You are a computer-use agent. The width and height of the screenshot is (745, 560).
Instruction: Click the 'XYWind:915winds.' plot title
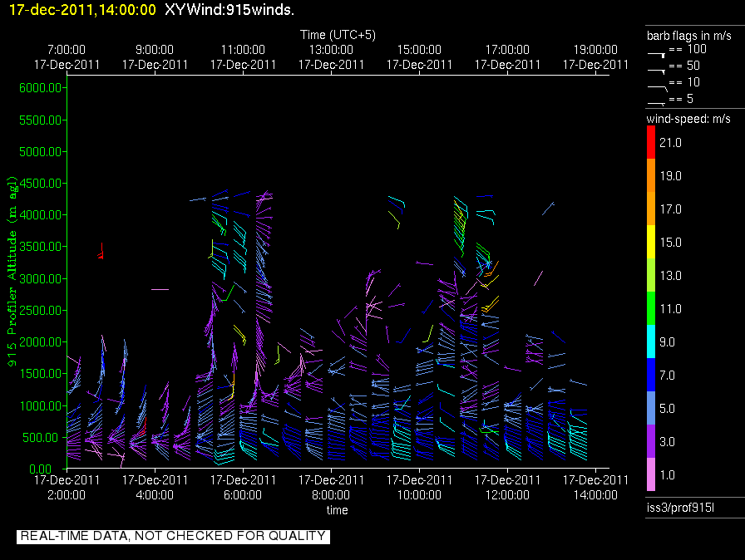coord(229,10)
